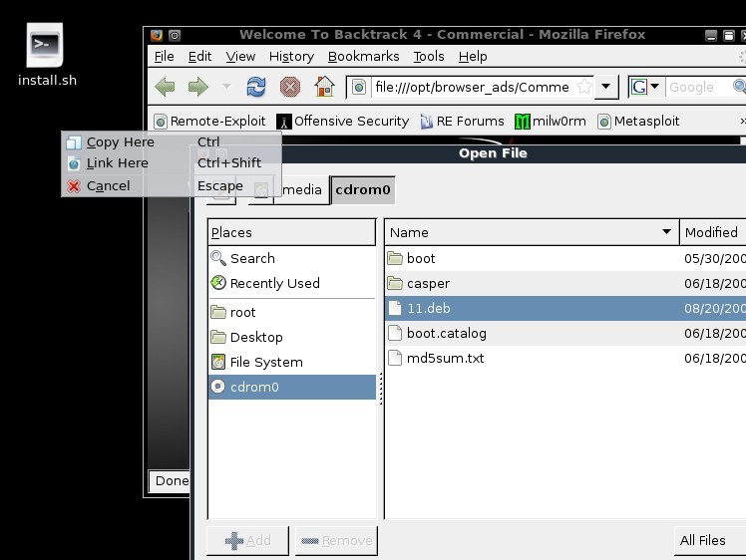
Task: Click the media path button
Action: [301, 189]
